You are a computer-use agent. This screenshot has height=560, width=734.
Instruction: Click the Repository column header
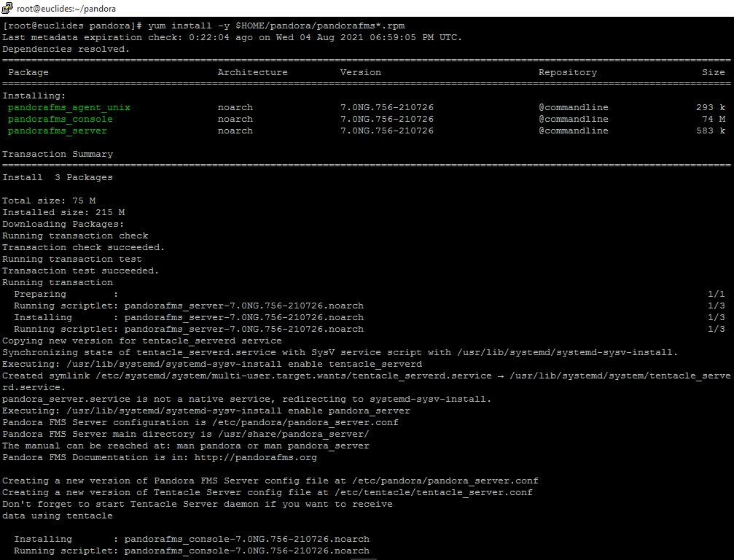(x=567, y=72)
